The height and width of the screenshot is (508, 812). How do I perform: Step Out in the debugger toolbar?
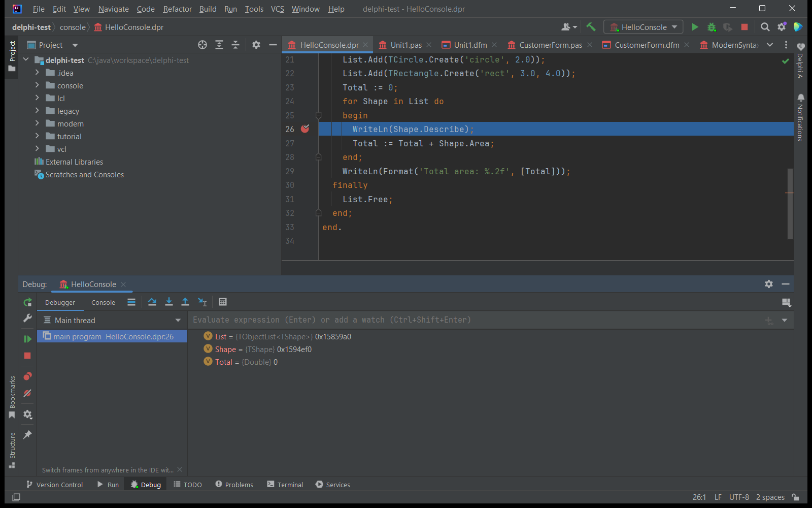185,302
